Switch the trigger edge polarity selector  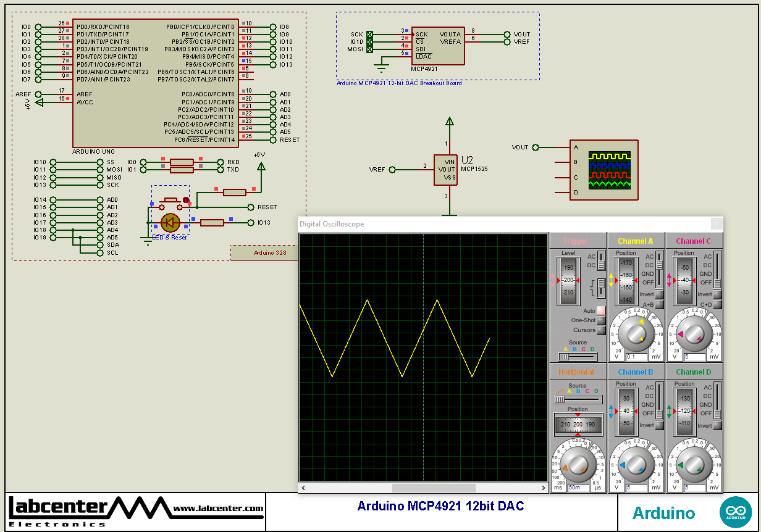600,287
